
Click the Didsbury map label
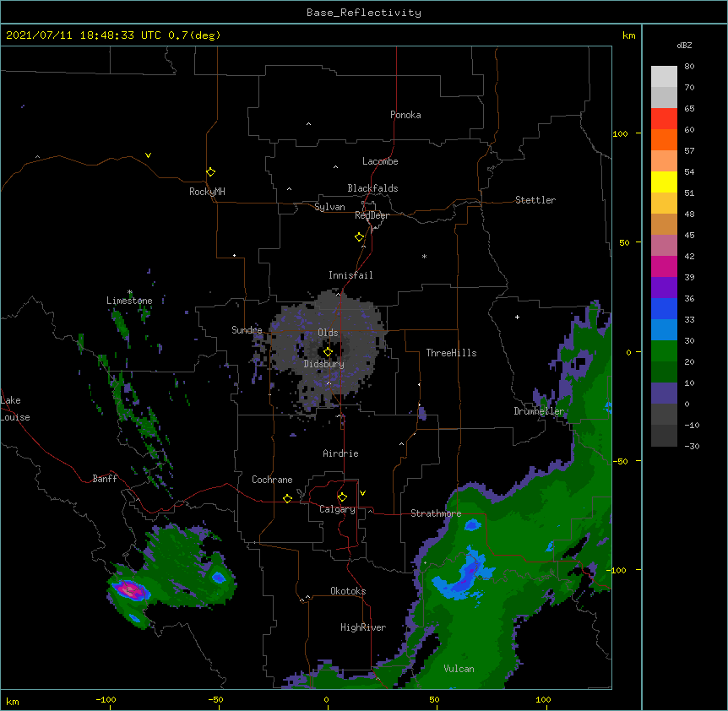(x=324, y=364)
